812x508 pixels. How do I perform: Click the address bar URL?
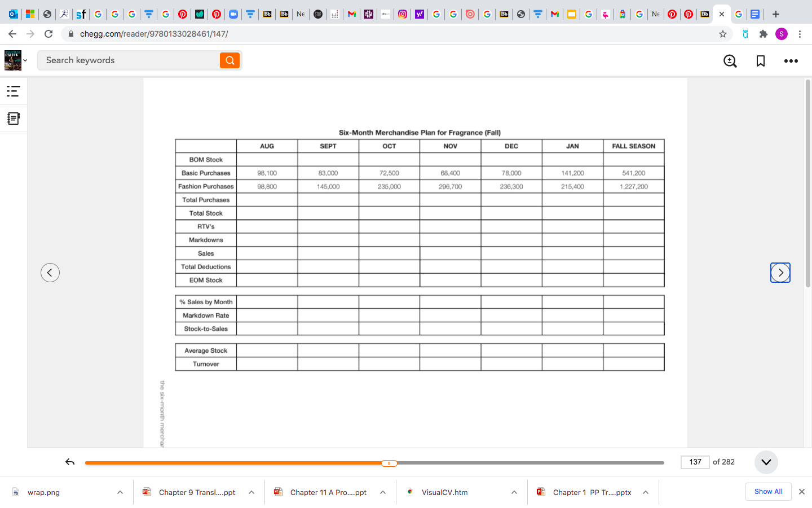tap(154, 34)
